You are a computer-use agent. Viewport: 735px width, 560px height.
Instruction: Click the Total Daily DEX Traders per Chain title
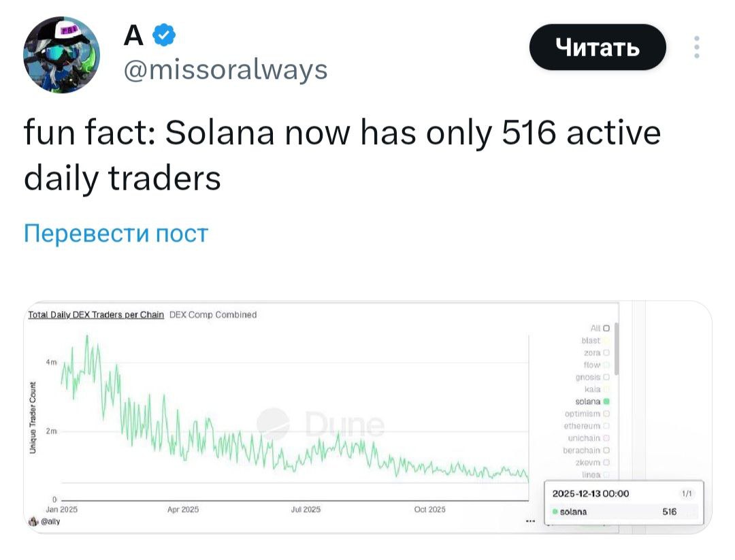[95, 314]
